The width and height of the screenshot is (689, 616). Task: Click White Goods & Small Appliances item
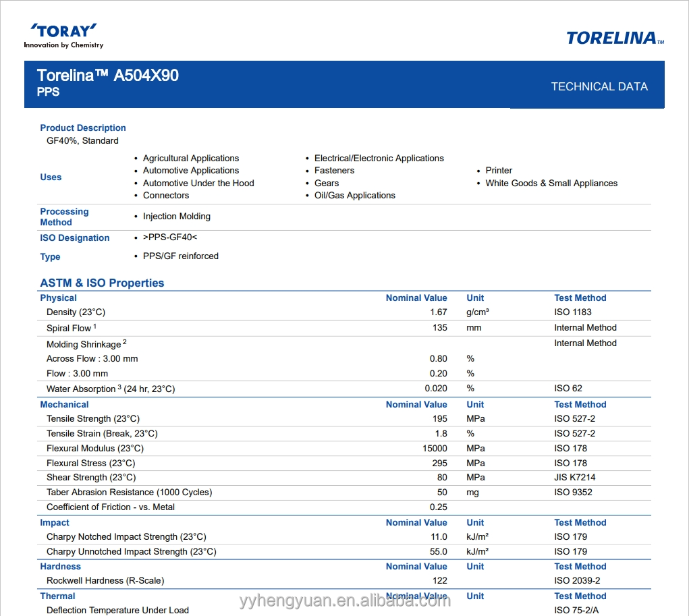(x=551, y=183)
